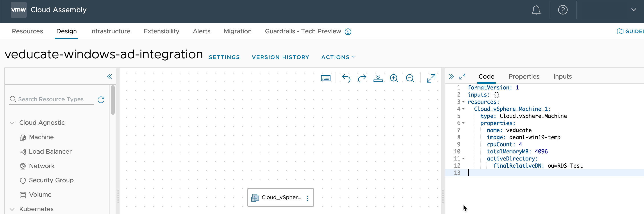Click the Machine resource icon

coord(23,137)
